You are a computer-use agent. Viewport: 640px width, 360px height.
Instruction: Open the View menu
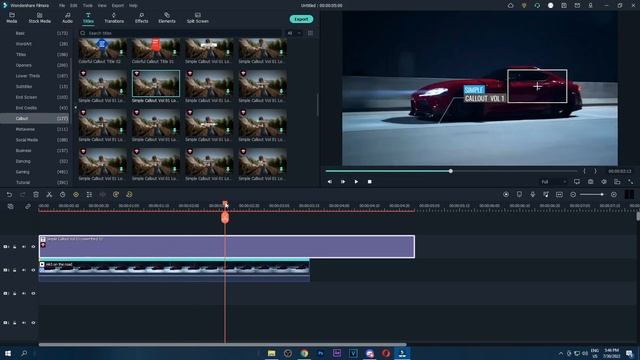tap(102, 6)
